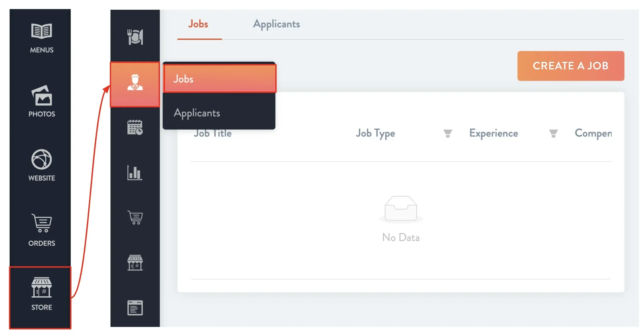
Task: Select the dining plate icon in the second sidebar
Action: coord(135,37)
